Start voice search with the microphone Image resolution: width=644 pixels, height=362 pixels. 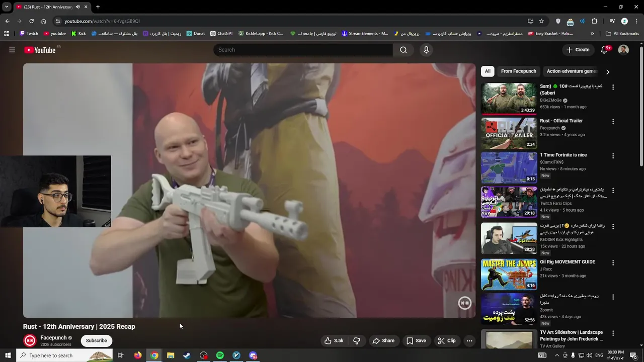[x=426, y=50]
